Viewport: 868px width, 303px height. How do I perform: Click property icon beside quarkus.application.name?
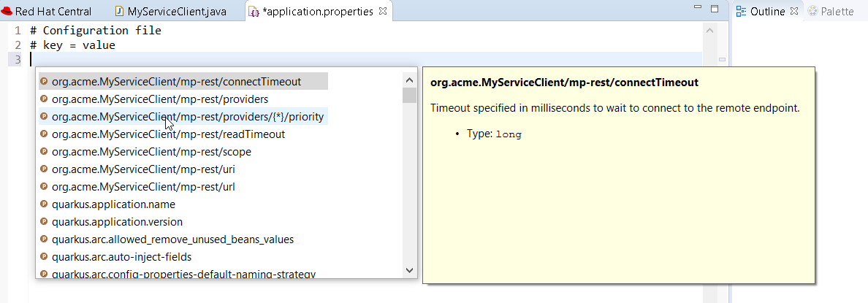click(x=45, y=204)
